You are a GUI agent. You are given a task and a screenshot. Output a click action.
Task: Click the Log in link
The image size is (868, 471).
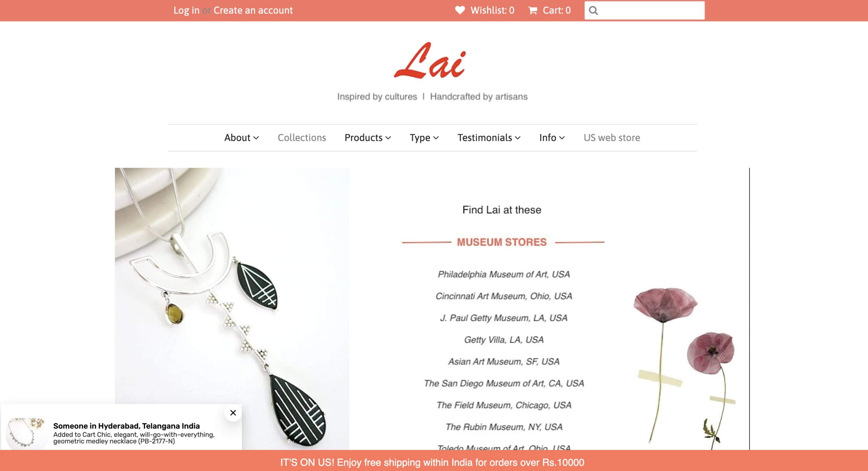[186, 10]
